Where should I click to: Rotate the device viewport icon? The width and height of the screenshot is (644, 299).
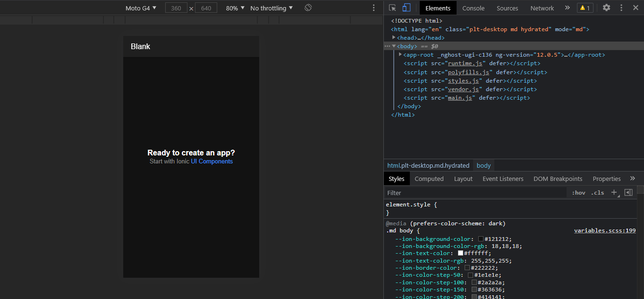click(x=308, y=8)
